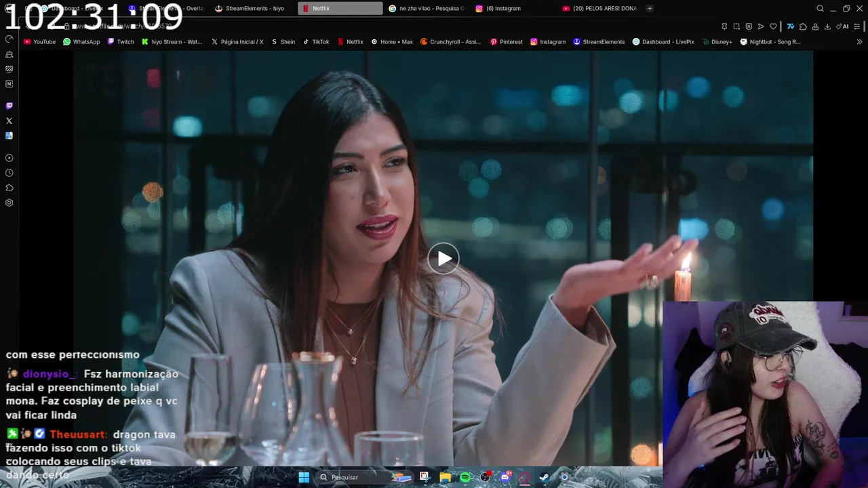Open the WhatsApp bookmark
Screen dimensions: 868x488
(81, 41)
